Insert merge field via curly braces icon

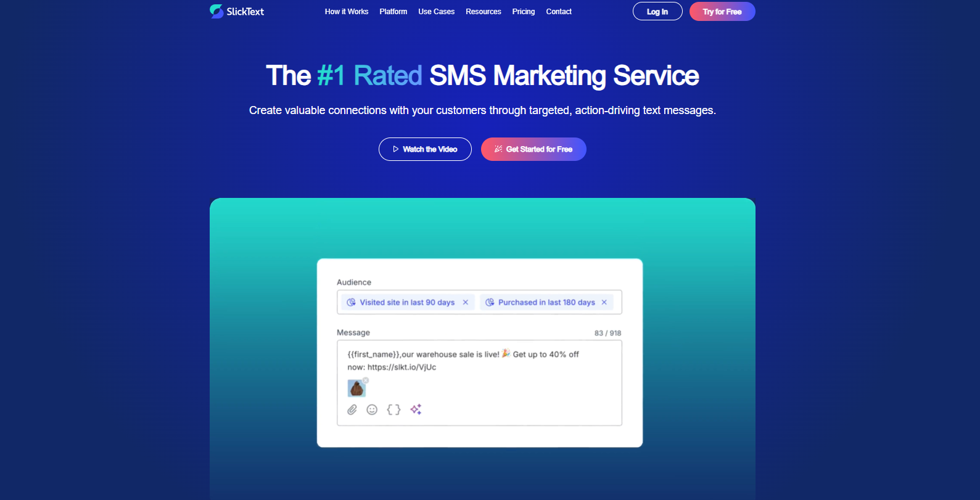[x=393, y=409]
